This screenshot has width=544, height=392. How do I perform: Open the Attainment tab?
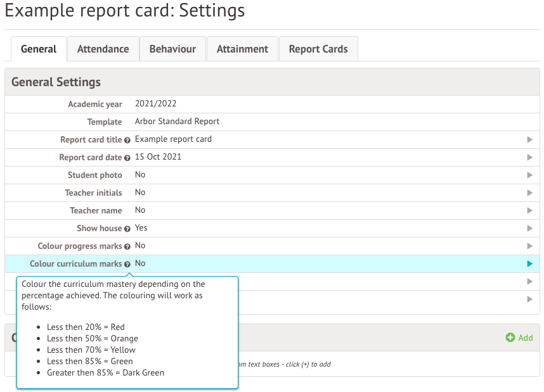[x=242, y=49]
